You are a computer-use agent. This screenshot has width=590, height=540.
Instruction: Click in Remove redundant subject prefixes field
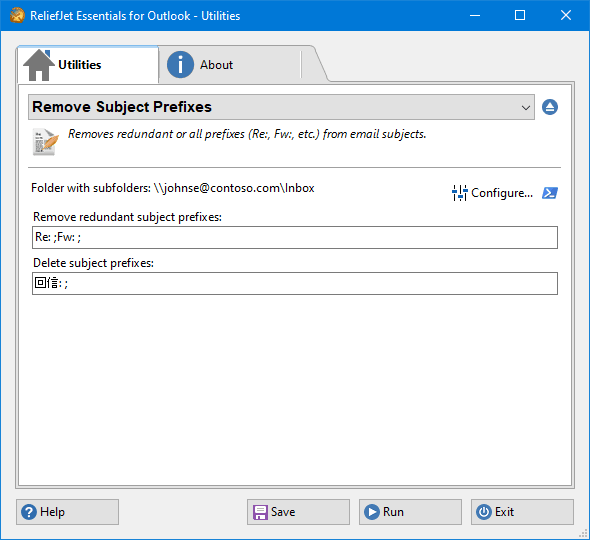click(295, 237)
